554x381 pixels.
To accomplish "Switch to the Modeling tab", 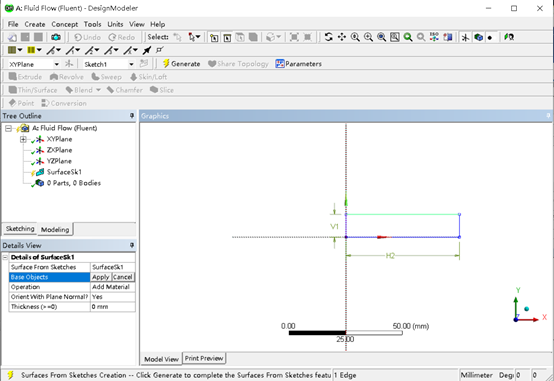I will point(55,229).
